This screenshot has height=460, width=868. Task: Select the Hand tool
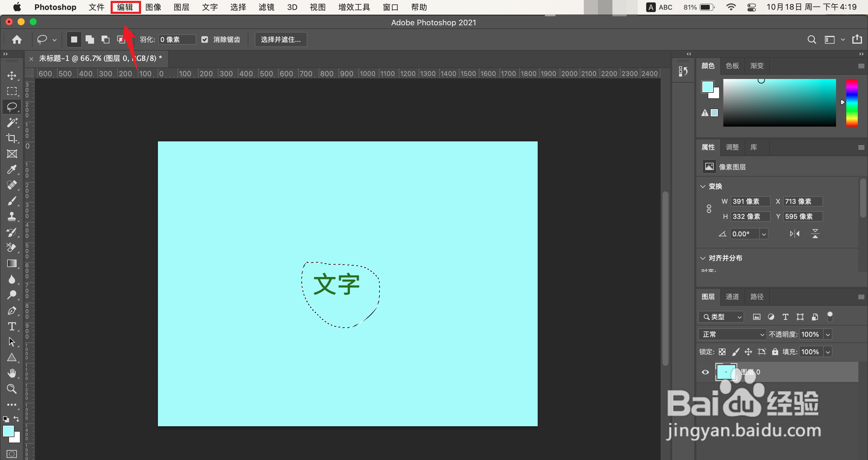[x=12, y=373]
